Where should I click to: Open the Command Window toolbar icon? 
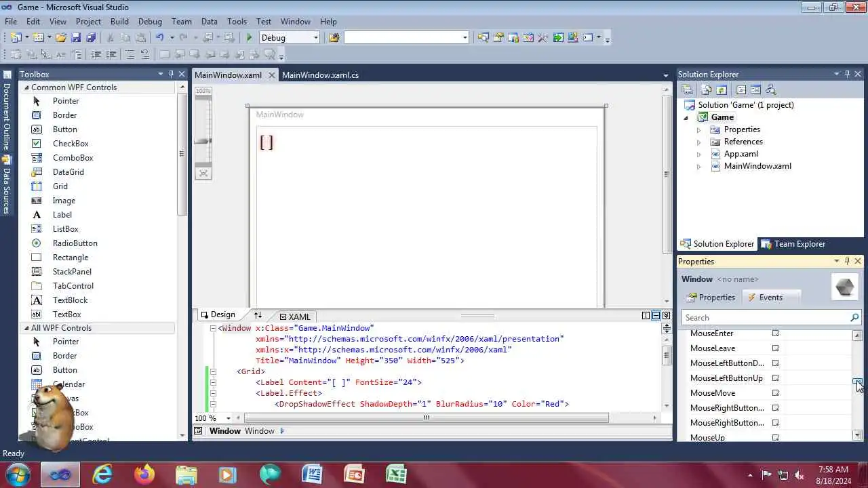[x=588, y=38]
